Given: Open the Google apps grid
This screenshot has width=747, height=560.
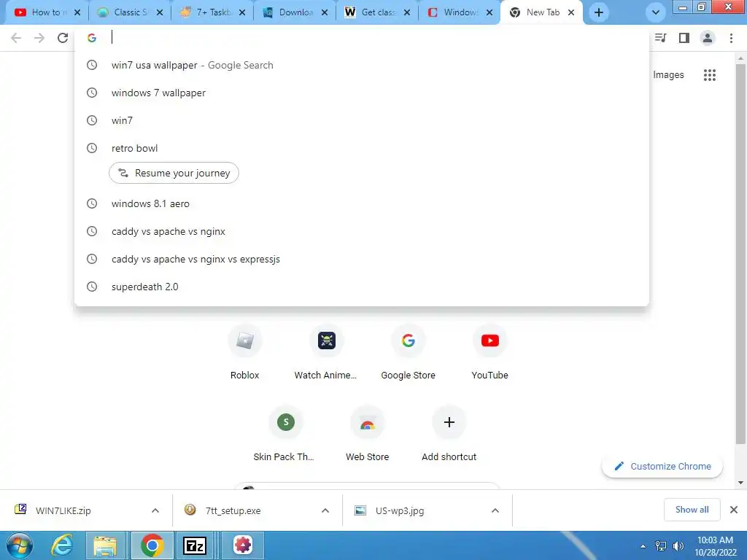Looking at the screenshot, I should pos(710,75).
